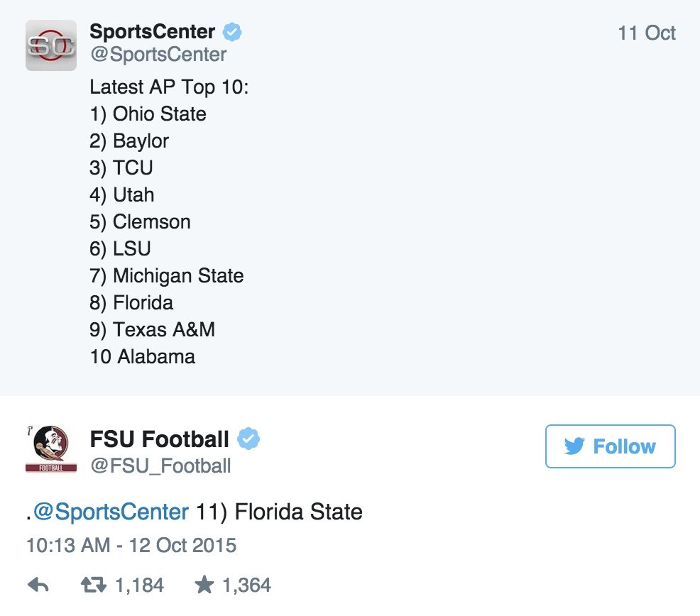Click the retweet icon
Screen dimensions: 700x616
[94, 585]
